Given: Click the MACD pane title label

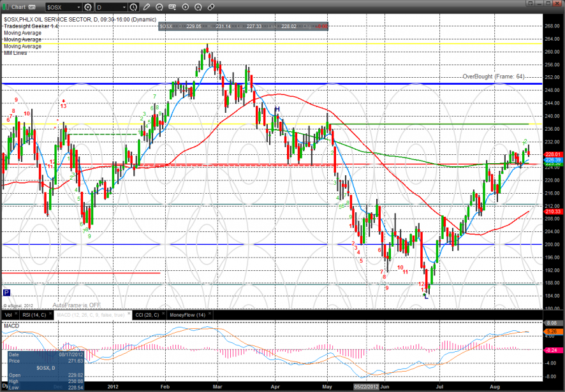Looking at the screenshot, I should coord(11,326).
